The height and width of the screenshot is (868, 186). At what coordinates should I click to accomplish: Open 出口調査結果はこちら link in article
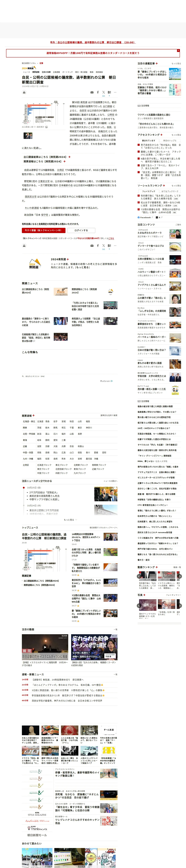pyautogui.click(x=47, y=157)
